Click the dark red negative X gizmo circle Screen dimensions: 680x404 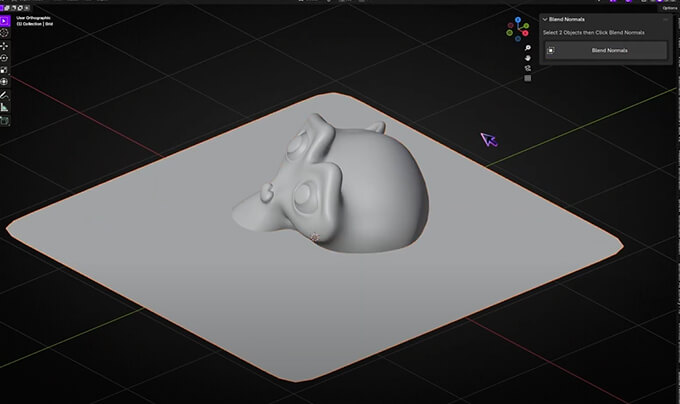coord(511,25)
